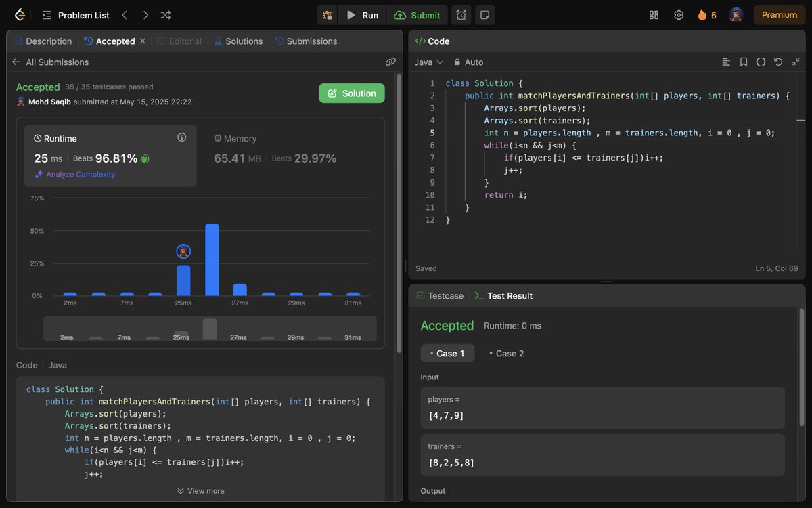Click the green Solution button
The image size is (812, 508).
click(x=352, y=93)
